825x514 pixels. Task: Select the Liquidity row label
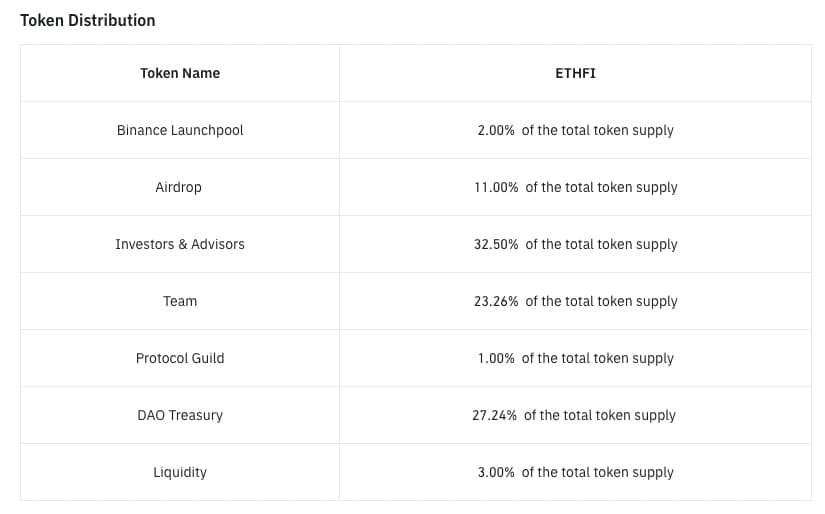point(180,472)
